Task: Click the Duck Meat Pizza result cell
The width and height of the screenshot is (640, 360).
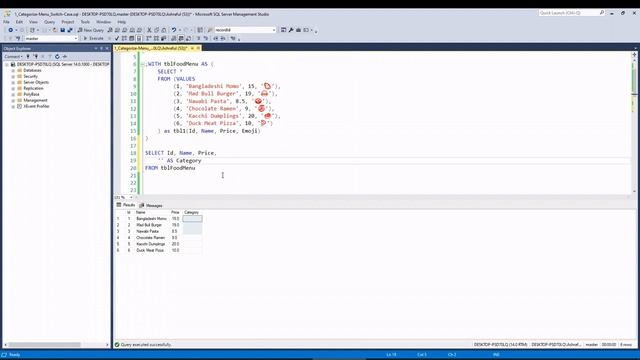Action: tap(150, 250)
